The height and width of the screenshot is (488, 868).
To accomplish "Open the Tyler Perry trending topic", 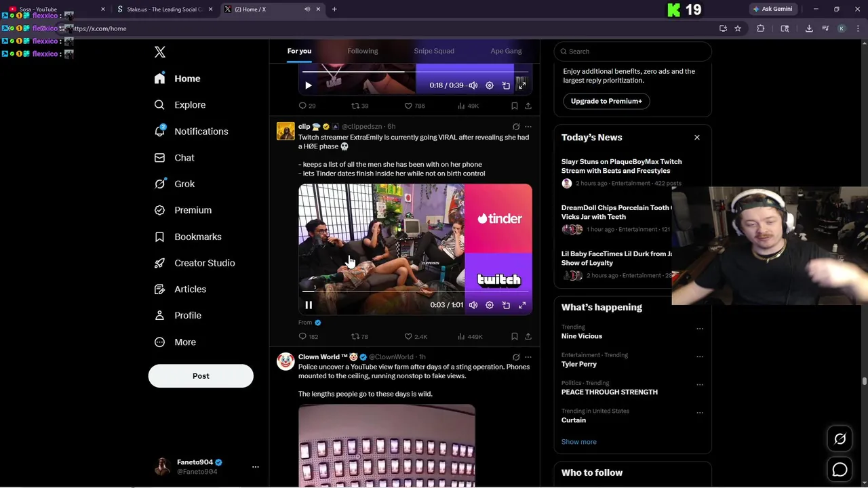I will 579,364.
